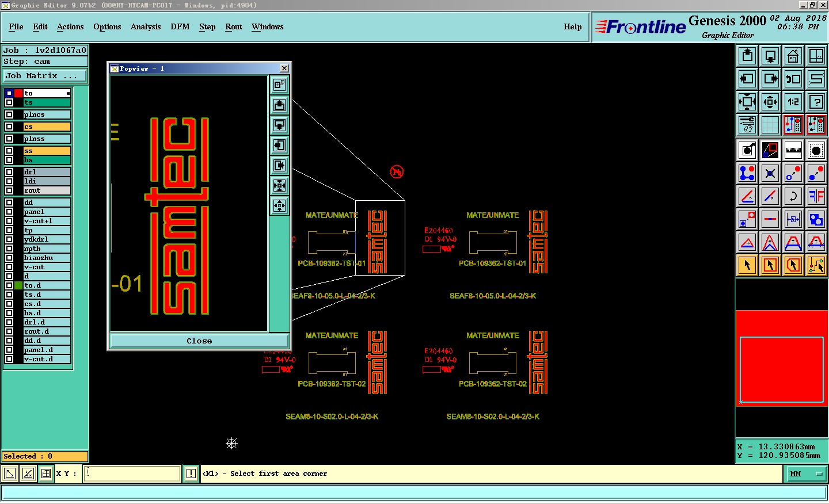Click the Close button in Popview

point(199,341)
